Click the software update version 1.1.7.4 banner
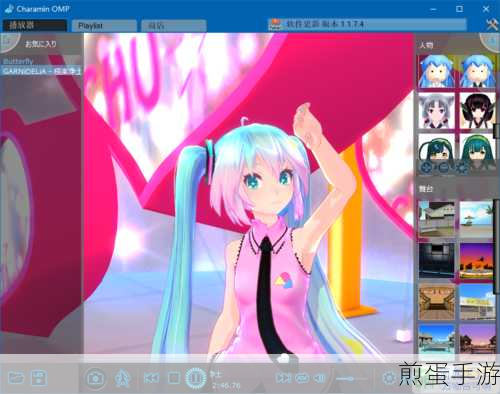Screen dimensions: 500x394 click(x=367, y=24)
